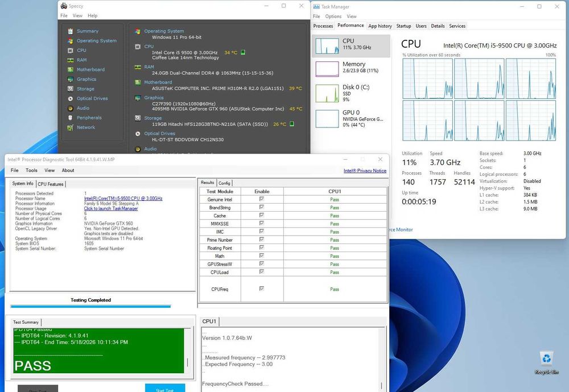Viewport: 569px width, 392px height.
Task: Open Summary icon in Speccy sidebar
Action: pos(71,31)
